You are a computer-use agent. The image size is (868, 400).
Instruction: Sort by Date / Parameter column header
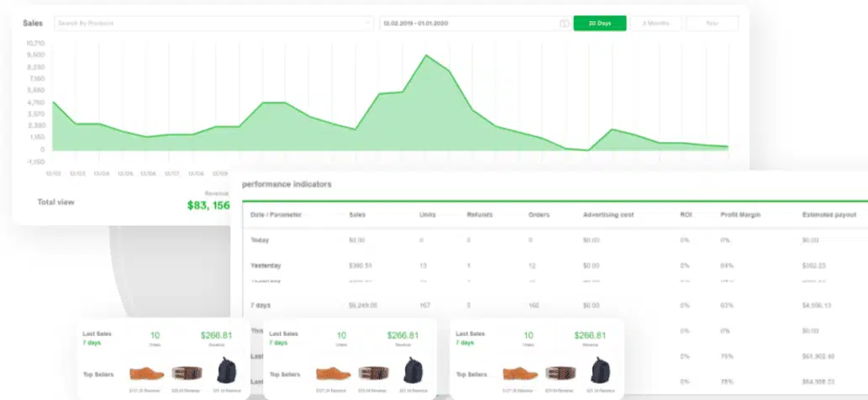point(276,214)
